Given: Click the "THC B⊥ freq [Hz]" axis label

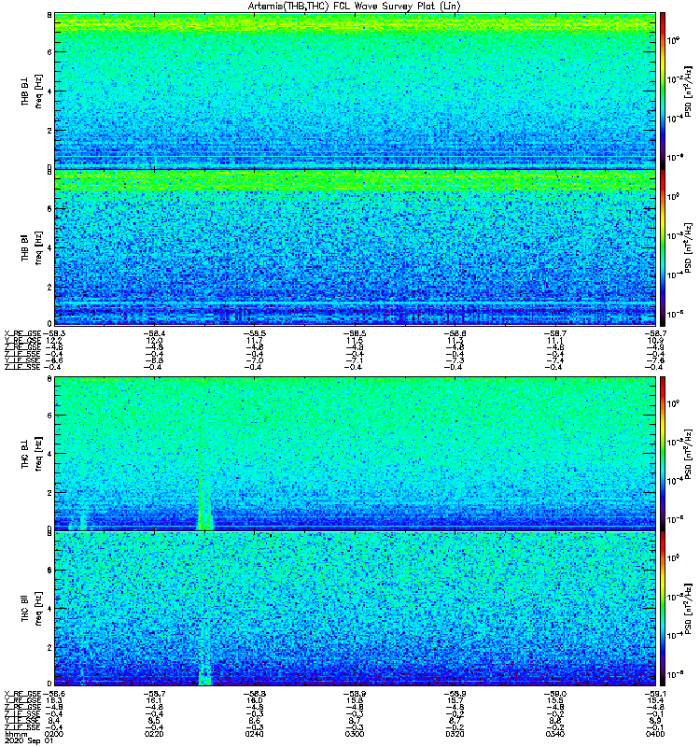Looking at the screenshot, I should click(x=32, y=454).
